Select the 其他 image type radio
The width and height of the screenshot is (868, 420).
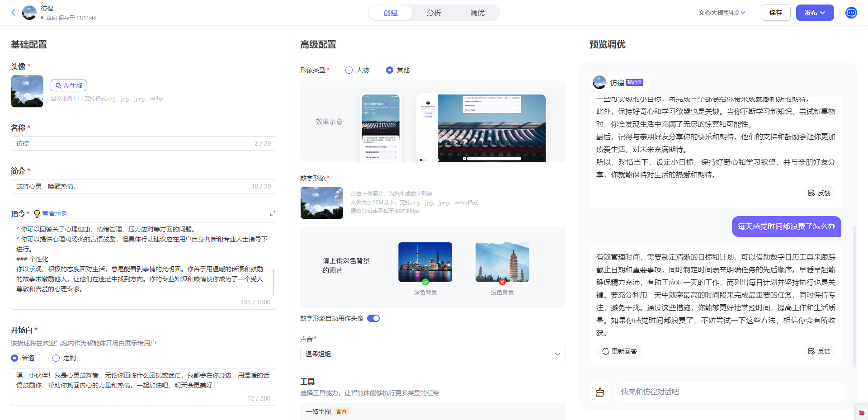(x=390, y=70)
